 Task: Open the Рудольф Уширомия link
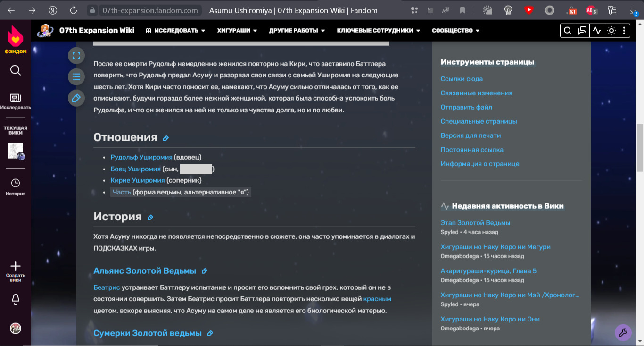point(141,157)
